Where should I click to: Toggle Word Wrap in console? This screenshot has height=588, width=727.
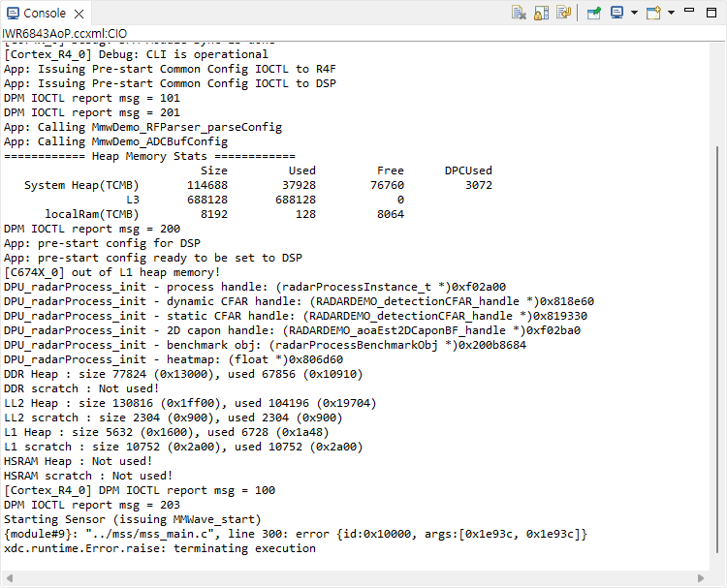563,13
